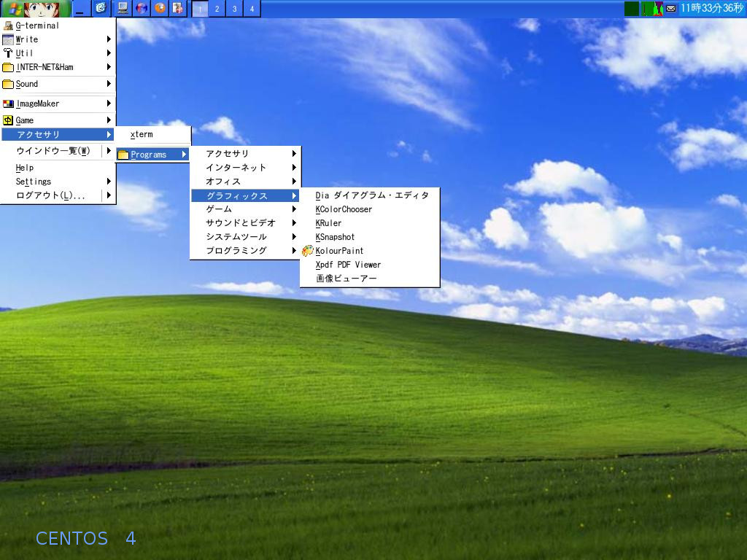This screenshot has height=560, width=747.
Task: Click the anime avatar start icon
Action: [40, 9]
